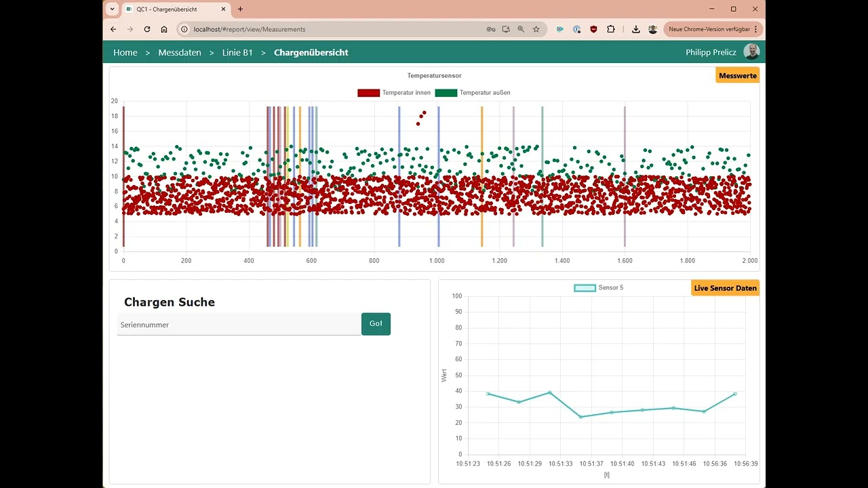Screen dimensions: 868x488
Task: Open a new browser tab
Action: pyautogui.click(x=240, y=9)
